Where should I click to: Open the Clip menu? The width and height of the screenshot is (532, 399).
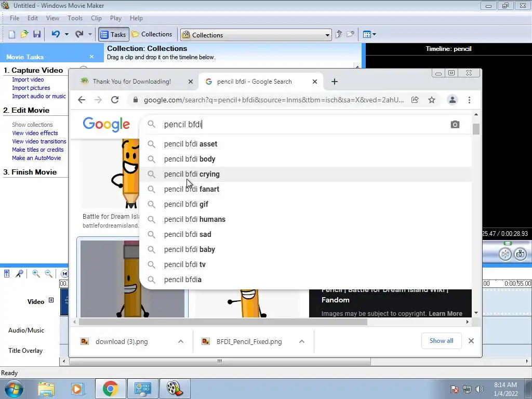pos(96,18)
